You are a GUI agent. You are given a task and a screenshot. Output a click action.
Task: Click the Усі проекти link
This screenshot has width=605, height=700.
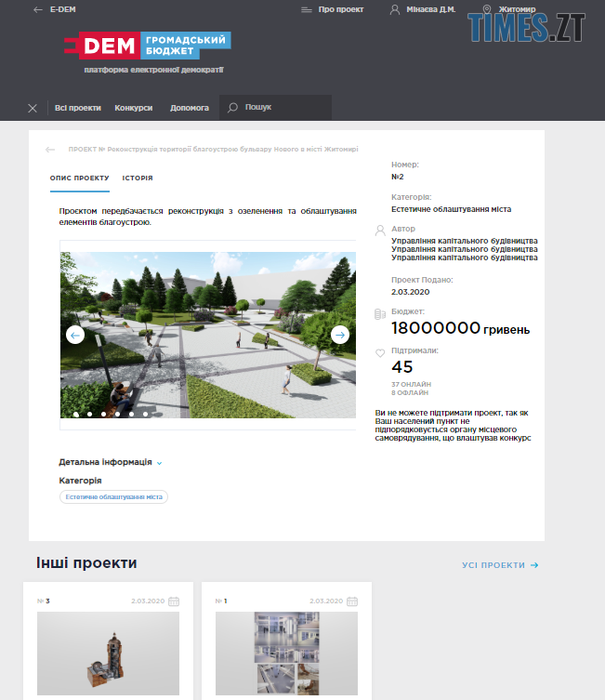pyautogui.click(x=500, y=565)
